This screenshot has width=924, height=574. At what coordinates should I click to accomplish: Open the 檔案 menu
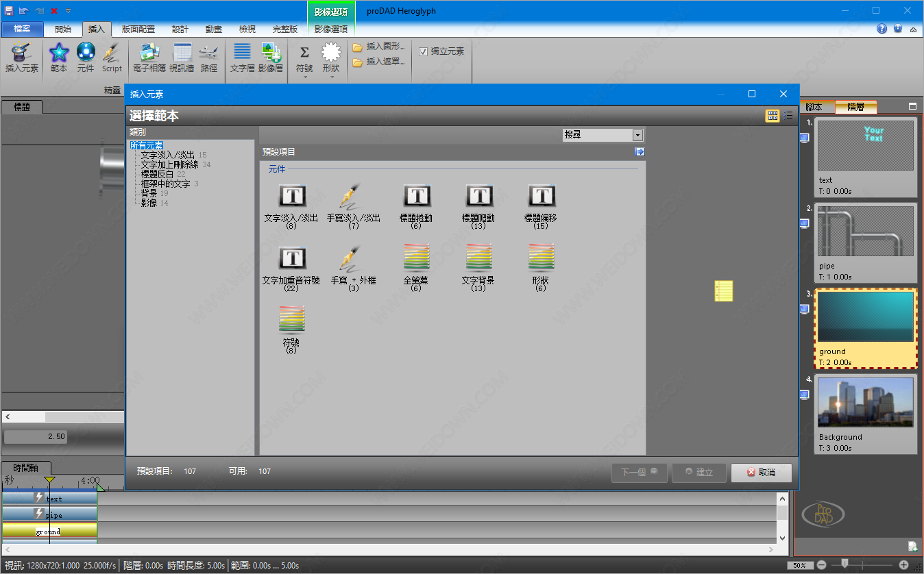(22, 29)
